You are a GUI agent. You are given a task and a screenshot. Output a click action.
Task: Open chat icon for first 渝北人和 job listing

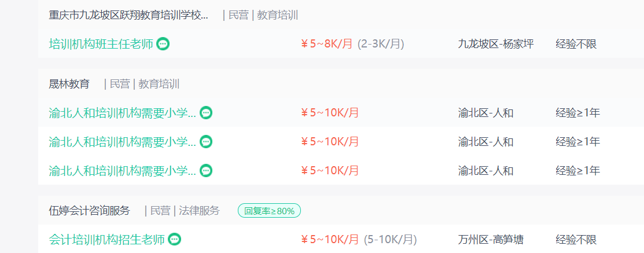tap(206, 112)
